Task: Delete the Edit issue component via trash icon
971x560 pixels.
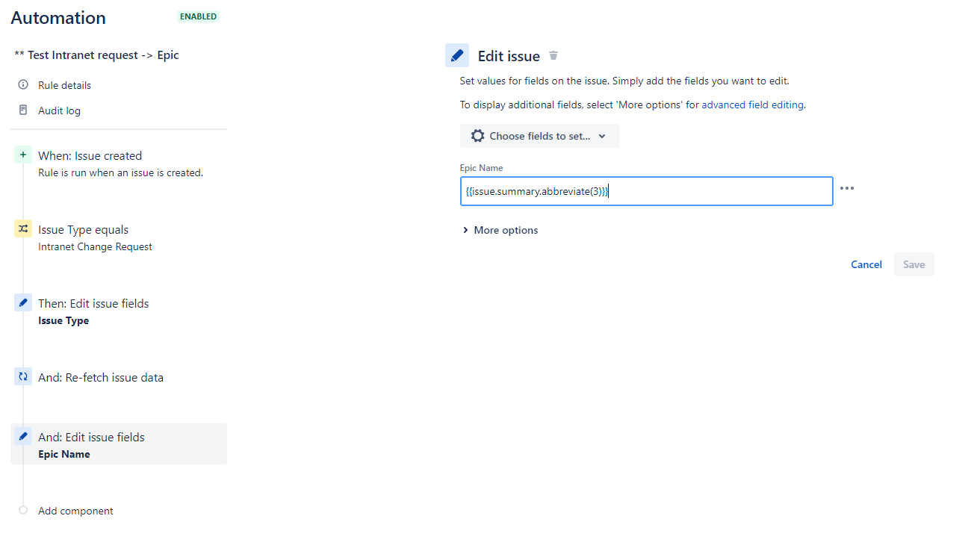Action: tap(553, 55)
